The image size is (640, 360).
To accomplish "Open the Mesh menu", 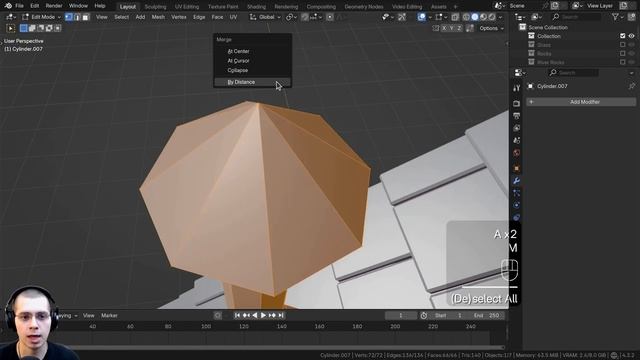I will (158, 17).
